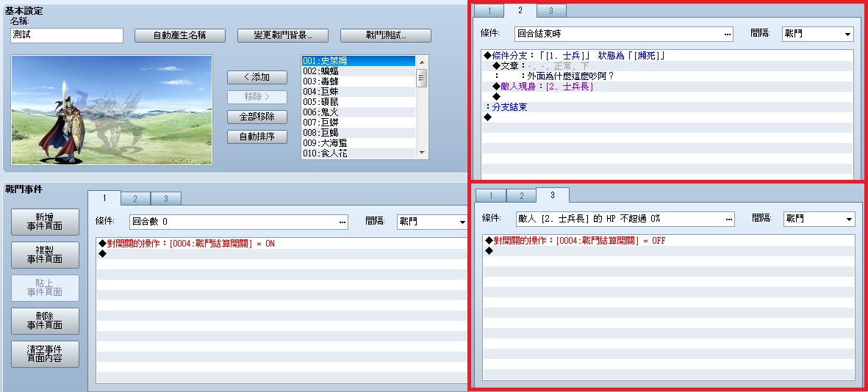
Task: Click the 敵人現身：[2. 士兵長] command line
Action: point(667,86)
